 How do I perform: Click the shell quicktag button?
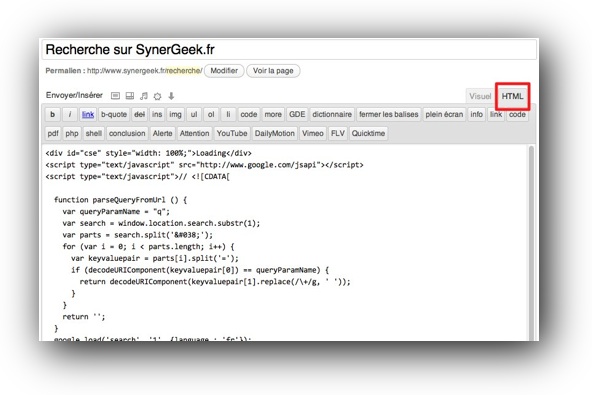[94, 133]
